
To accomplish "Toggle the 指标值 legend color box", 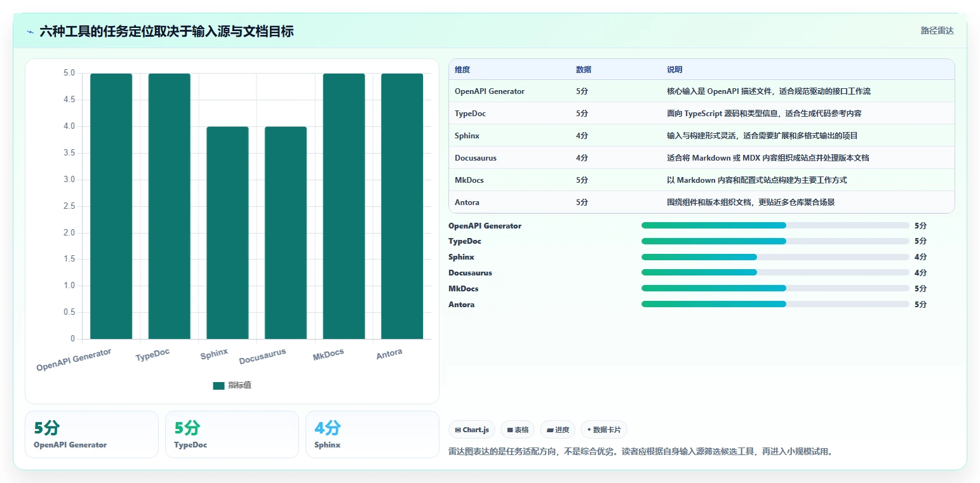I will [218, 385].
